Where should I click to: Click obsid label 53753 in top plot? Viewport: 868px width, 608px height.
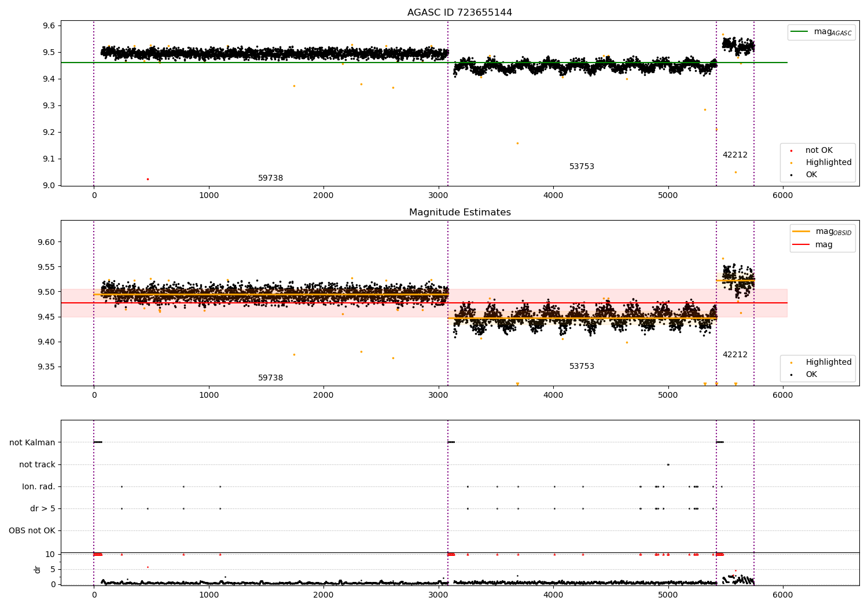pos(582,167)
